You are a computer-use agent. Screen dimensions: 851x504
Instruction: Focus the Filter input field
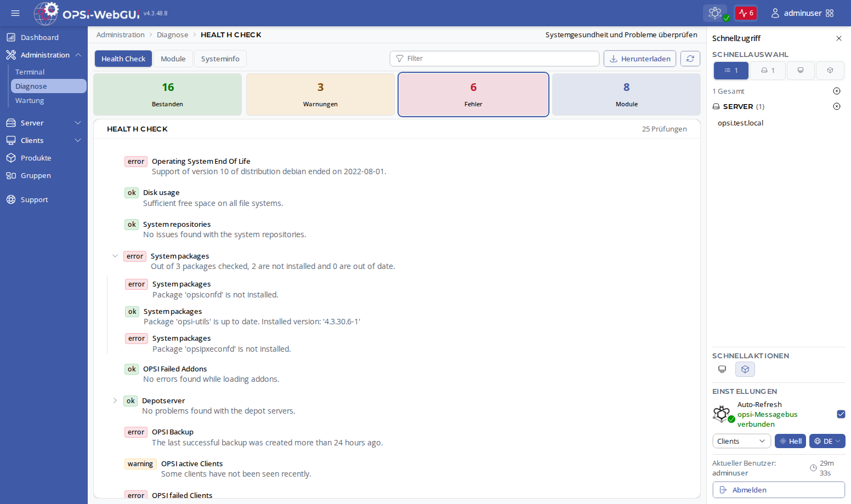494,59
